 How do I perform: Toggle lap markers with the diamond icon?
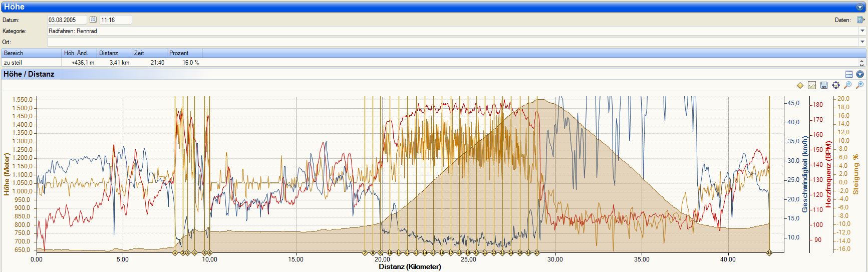click(800, 86)
